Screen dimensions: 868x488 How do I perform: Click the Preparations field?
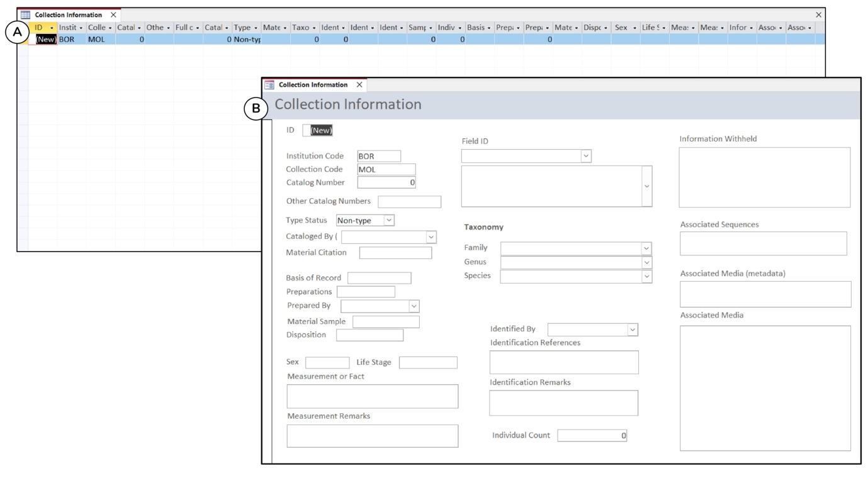tap(366, 292)
